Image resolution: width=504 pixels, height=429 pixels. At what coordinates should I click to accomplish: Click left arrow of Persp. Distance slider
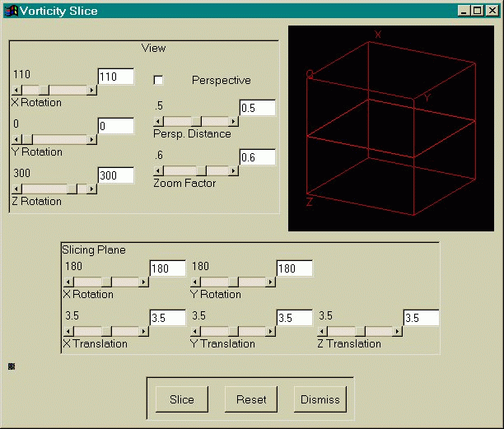pyautogui.click(x=158, y=122)
